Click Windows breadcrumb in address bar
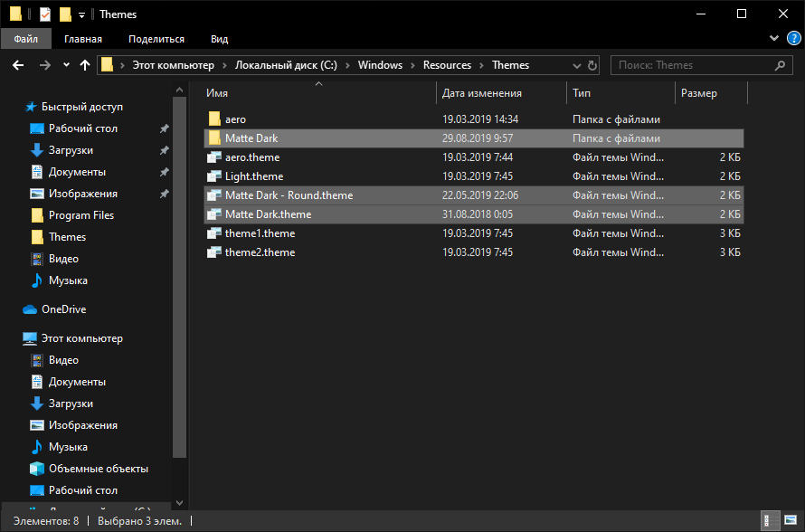This screenshot has width=805, height=532. pyautogui.click(x=380, y=65)
